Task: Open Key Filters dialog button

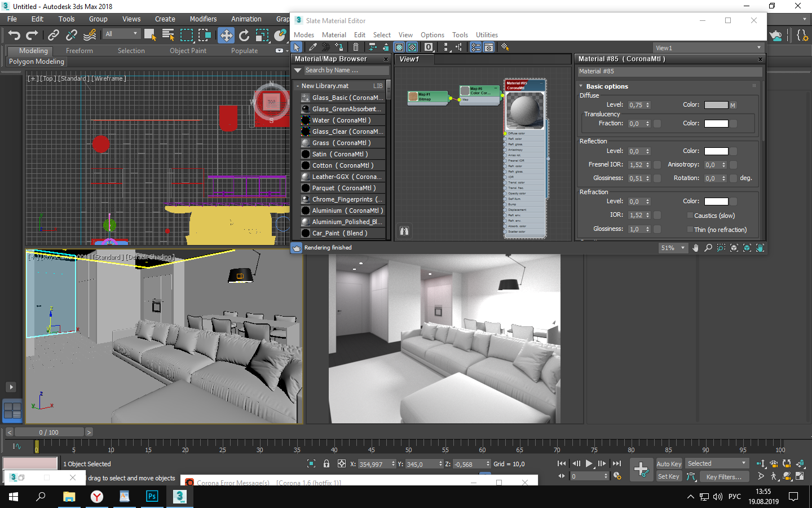Action: coord(724,476)
